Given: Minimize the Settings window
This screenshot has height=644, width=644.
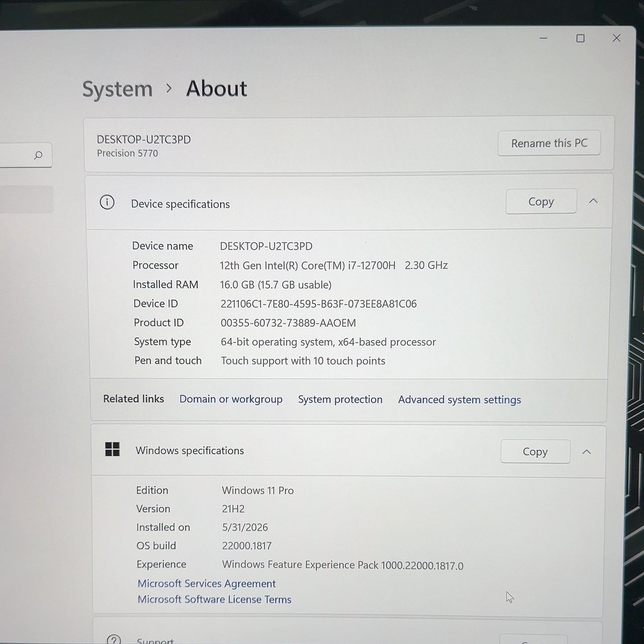Looking at the screenshot, I should (543, 38).
